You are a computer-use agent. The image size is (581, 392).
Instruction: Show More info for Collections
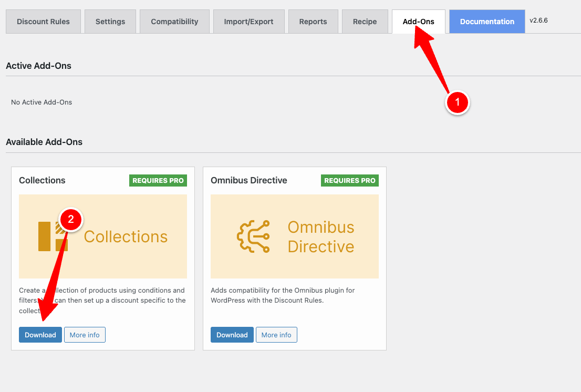85,335
